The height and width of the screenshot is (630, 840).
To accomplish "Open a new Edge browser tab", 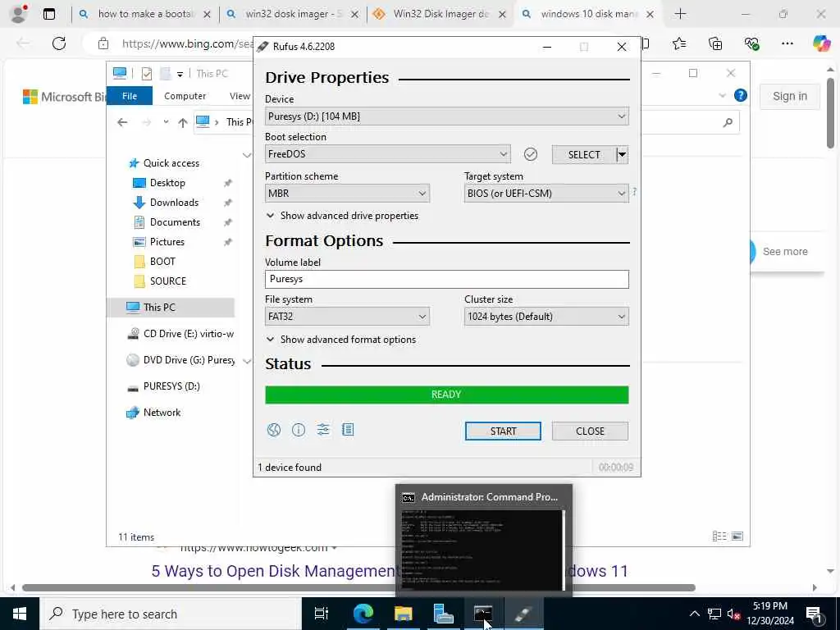I will [x=680, y=14].
